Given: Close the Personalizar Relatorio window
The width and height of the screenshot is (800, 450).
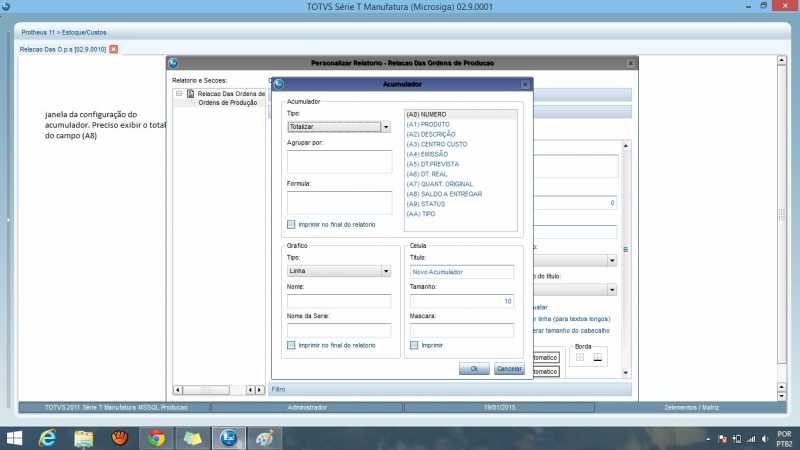Looking at the screenshot, I should tap(631, 63).
